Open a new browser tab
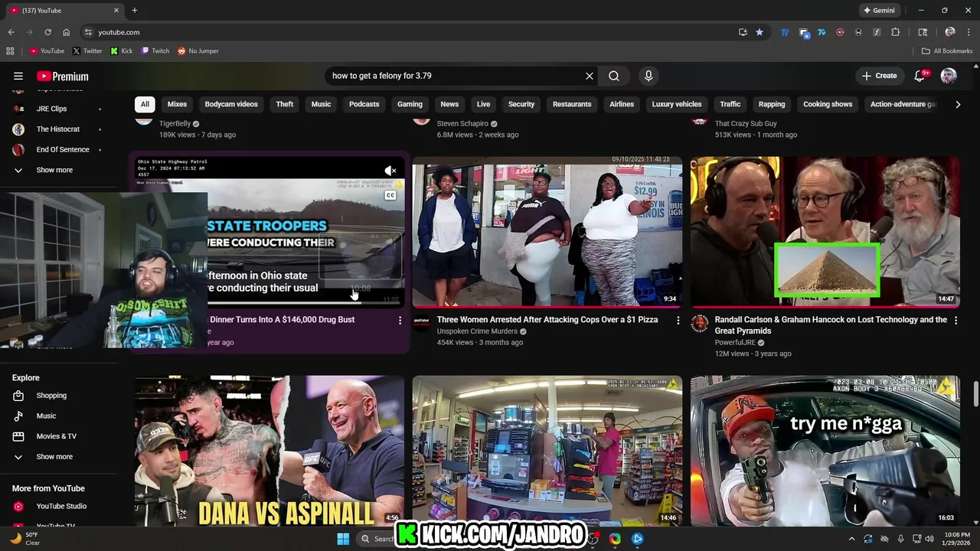 coord(135,11)
